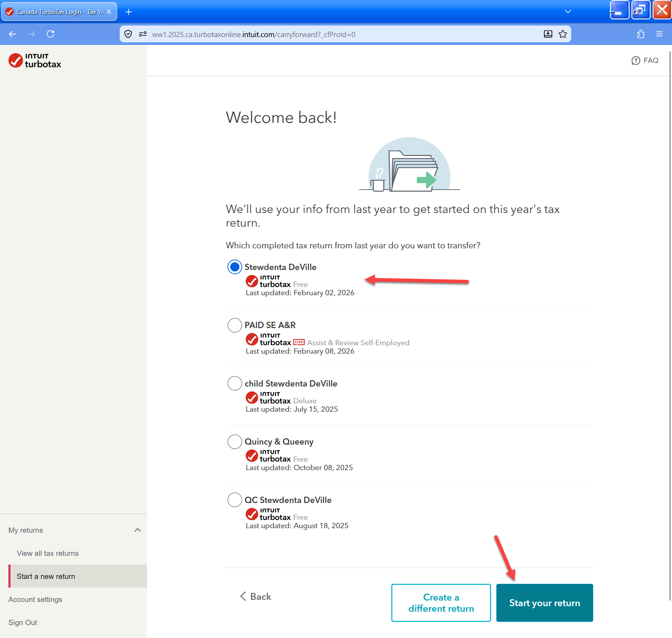Screen dimensions: 672x638
Task: Open the list all tabs dropdown arrow
Action: click(x=568, y=12)
